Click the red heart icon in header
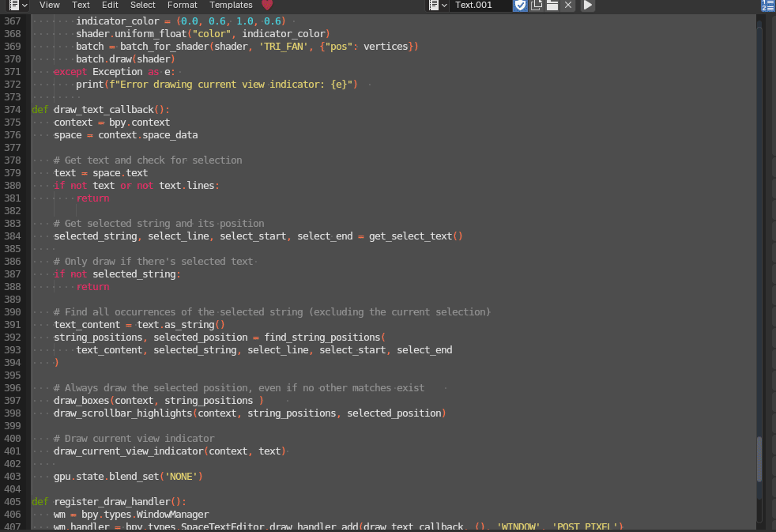This screenshot has width=776, height=532. point(267,5)
